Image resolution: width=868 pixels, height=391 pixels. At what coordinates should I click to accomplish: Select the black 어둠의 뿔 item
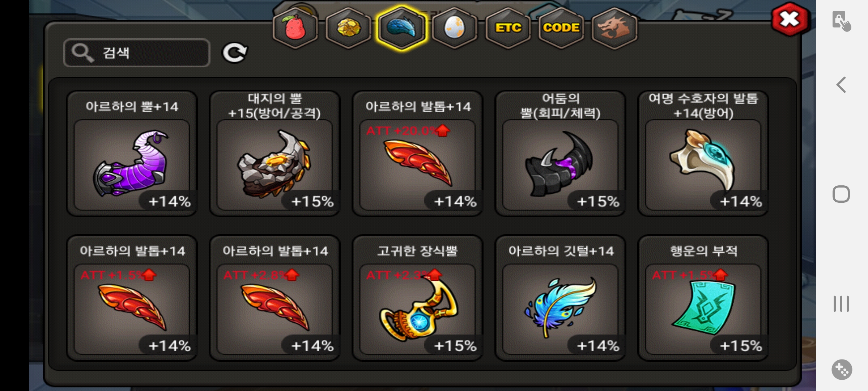[561, 154]
